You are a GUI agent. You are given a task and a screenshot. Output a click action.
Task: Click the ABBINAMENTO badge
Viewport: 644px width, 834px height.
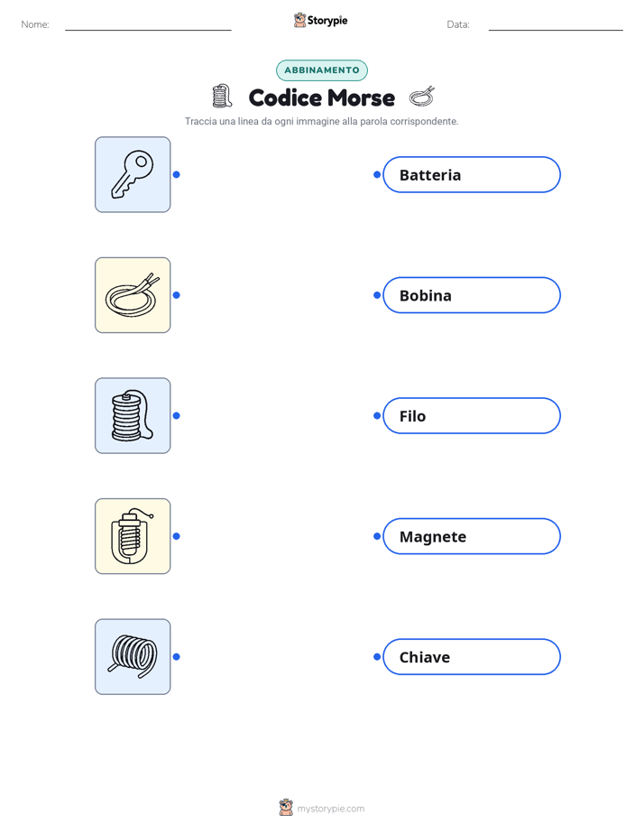(322, 70)
